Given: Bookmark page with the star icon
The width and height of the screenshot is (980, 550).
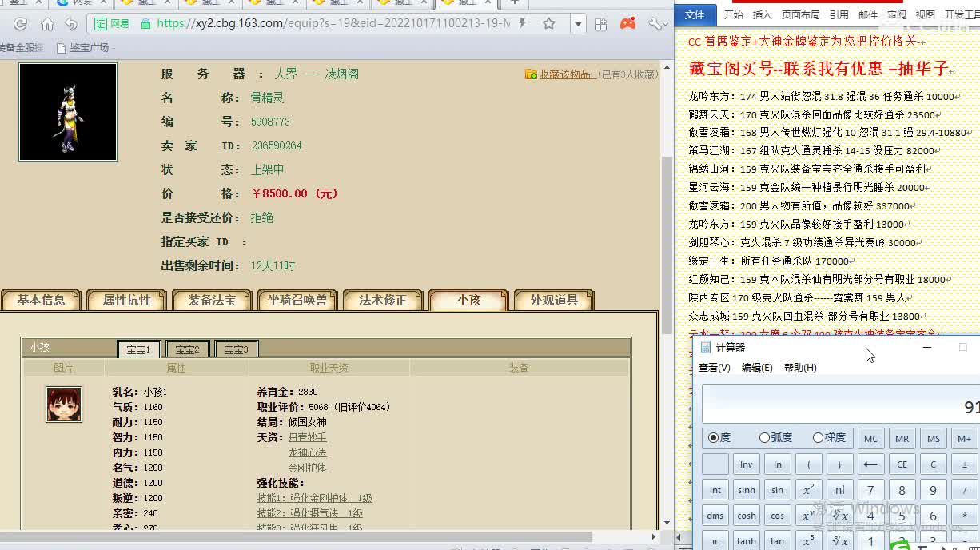Looking at the screenshot, I should (x=549, y=24).
